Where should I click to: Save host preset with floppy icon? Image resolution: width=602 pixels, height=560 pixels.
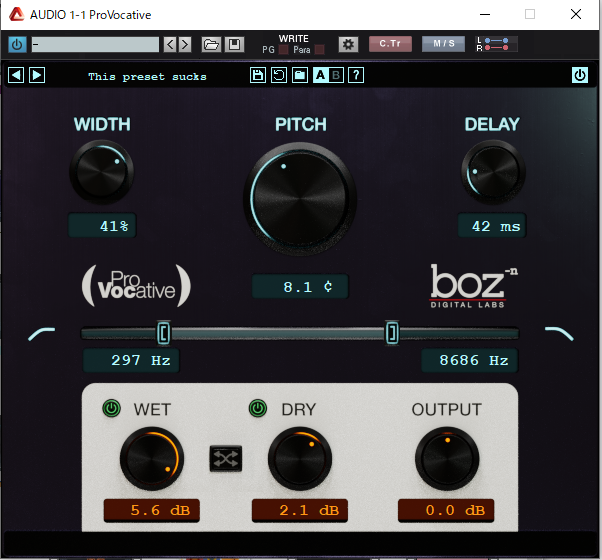pyautogui.click(x=234, y=45)
